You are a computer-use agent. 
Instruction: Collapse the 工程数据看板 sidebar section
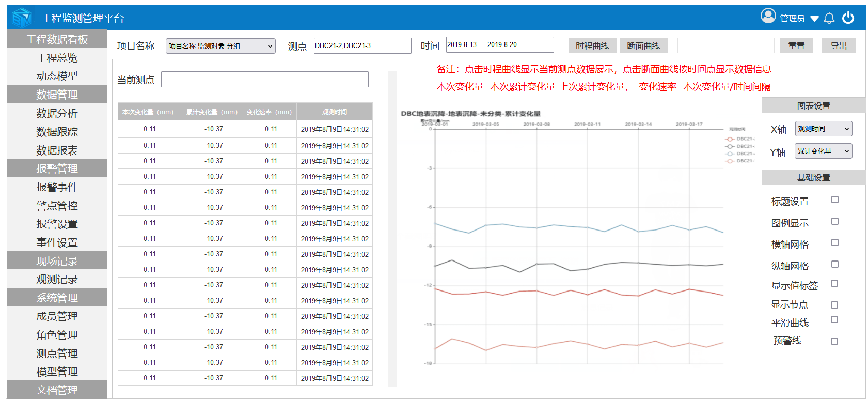[57, 39]
